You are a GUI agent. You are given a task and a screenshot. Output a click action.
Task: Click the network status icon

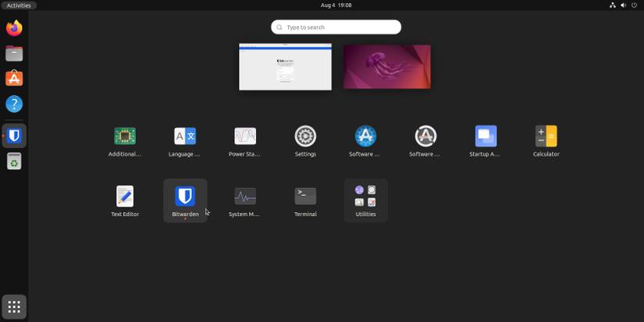(612, 5)
